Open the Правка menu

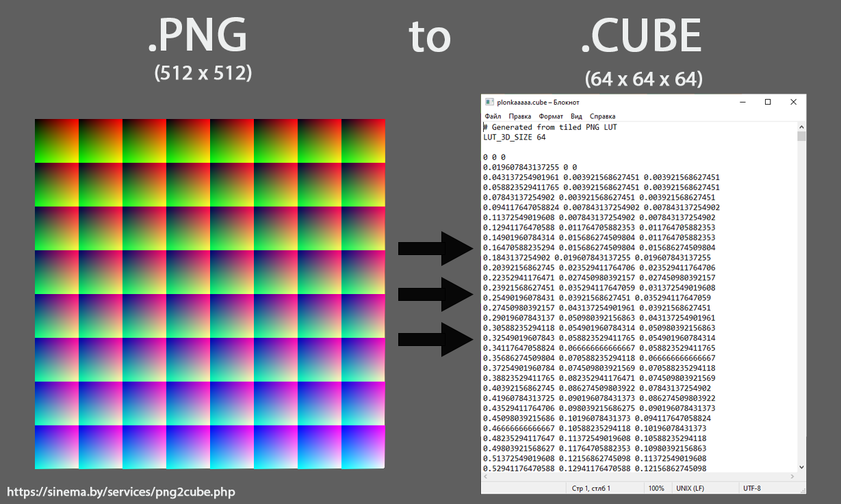[520, 116]
